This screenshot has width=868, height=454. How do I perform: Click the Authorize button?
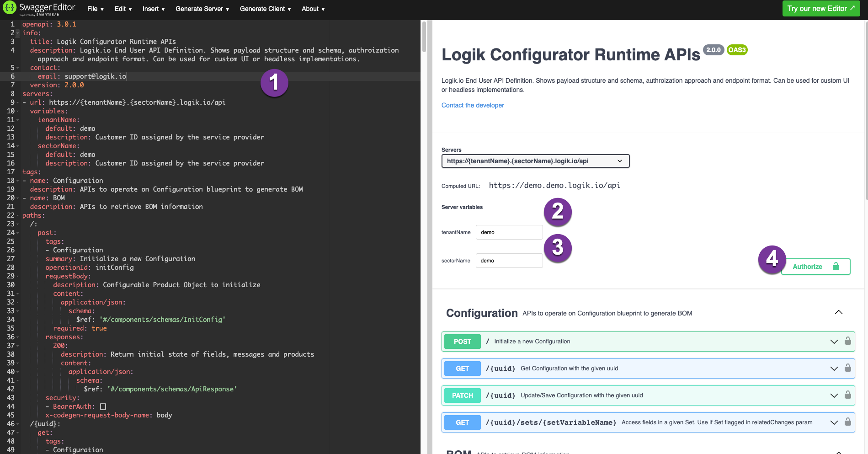pos(815,267)
